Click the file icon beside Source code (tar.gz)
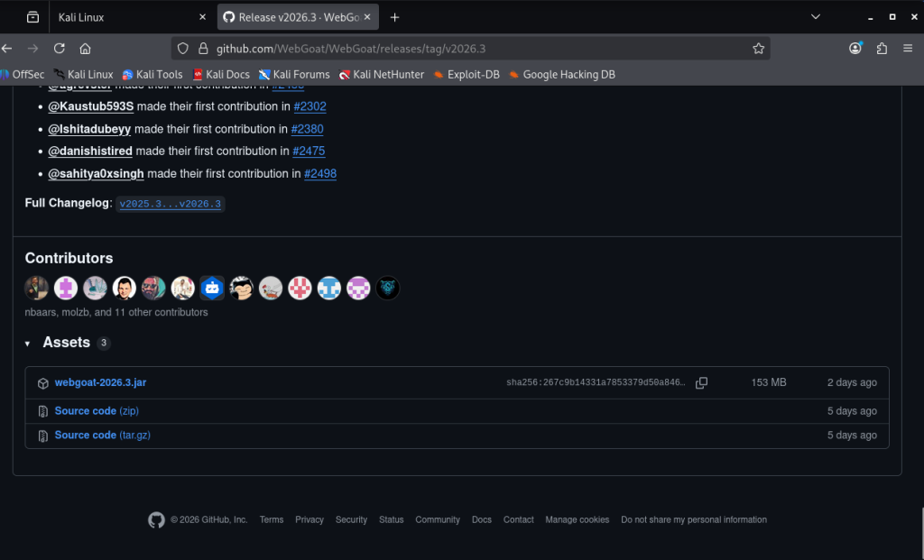924x560 pixels. (x=43, y=436)
